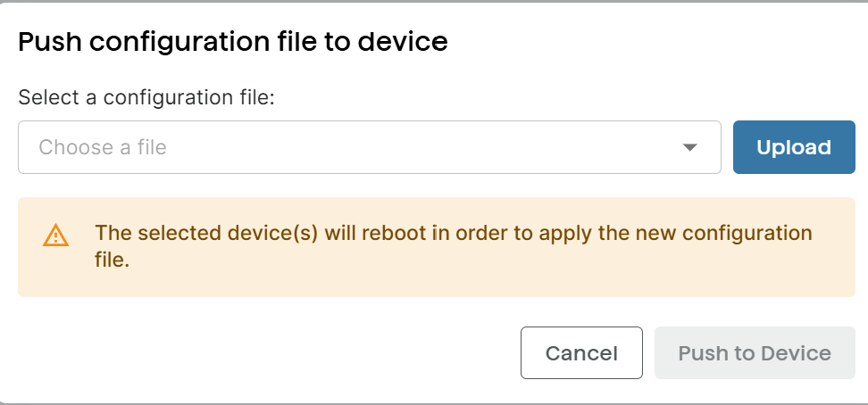The height and width of the screenshot is (405, 868).
Task: Click the 'Push configuration file to device' heading
Action: [233, 42]
